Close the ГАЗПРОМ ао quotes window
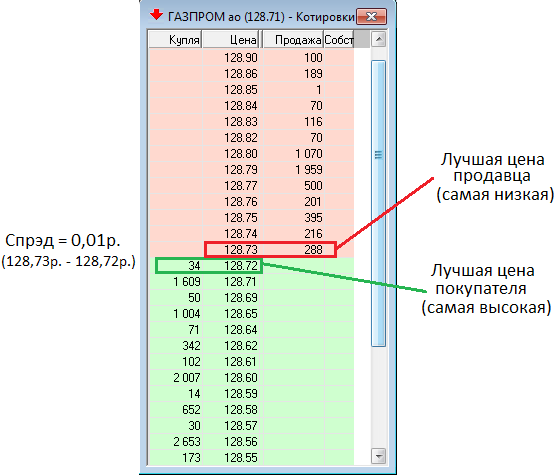The height and width of the screenshot is (475, 556). click(371, 16)
